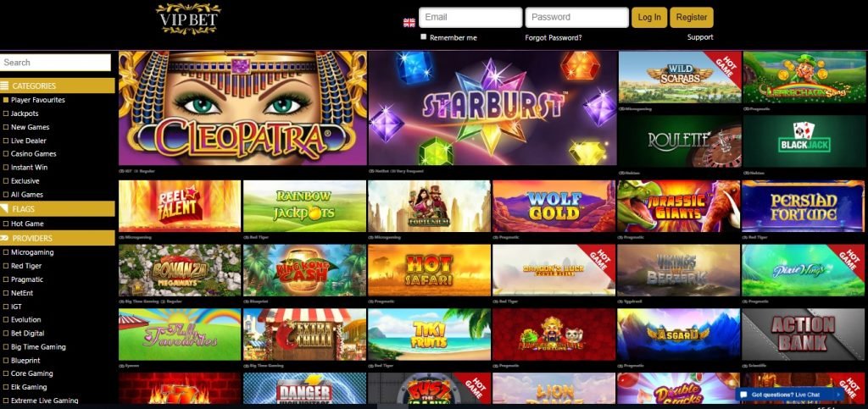The image size is (868, 409).
Task: Collapse the PROVIDERS section header
Action: (x=58, y=238)
